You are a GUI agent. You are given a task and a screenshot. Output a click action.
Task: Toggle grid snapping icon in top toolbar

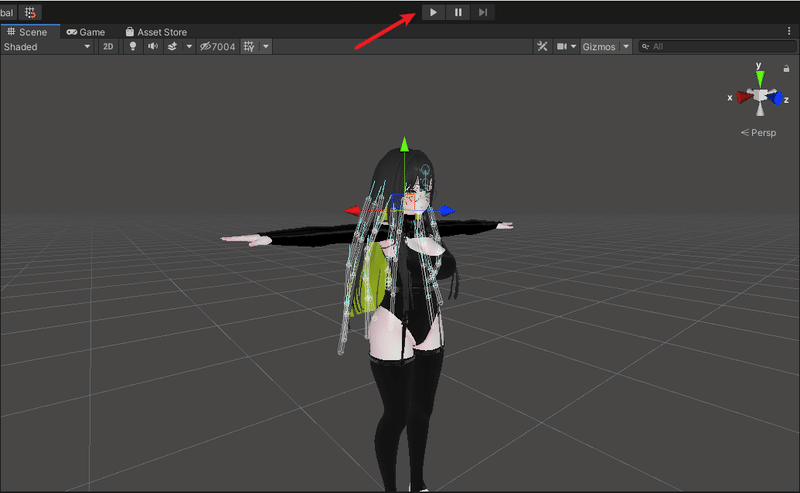(31, 12)
